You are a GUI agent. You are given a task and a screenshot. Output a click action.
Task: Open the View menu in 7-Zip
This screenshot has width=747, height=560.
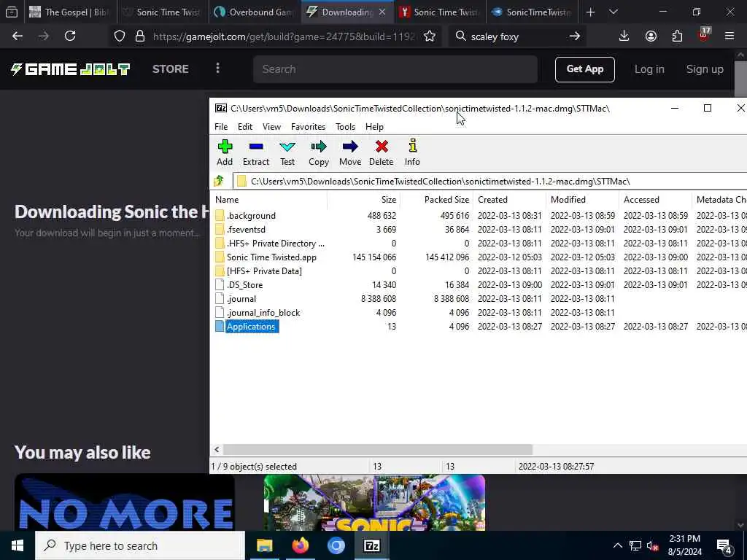[x=271, y=127]
